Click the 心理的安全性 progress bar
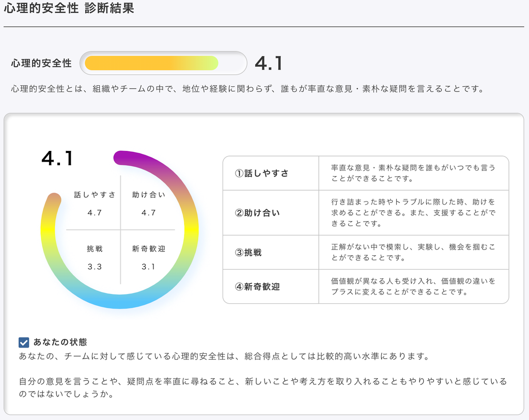Image resolution: width=529 pixels, height=420 pixels. [x=163, y=63]
